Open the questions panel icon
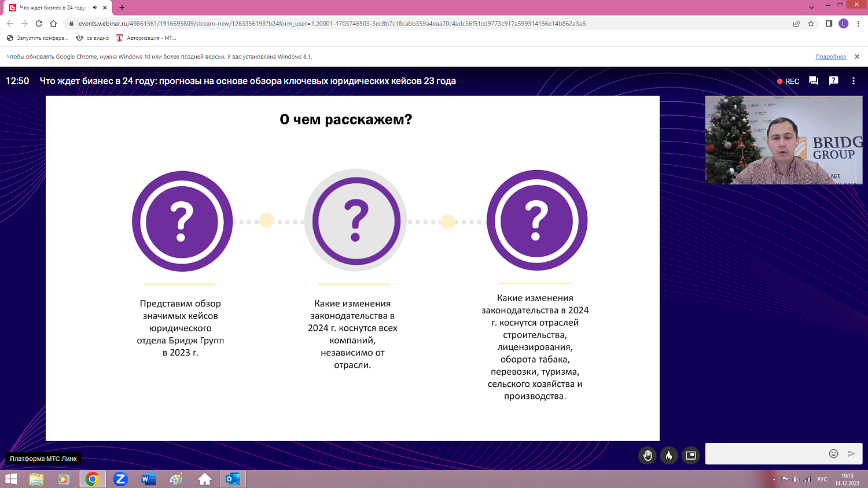 [833, 81]
